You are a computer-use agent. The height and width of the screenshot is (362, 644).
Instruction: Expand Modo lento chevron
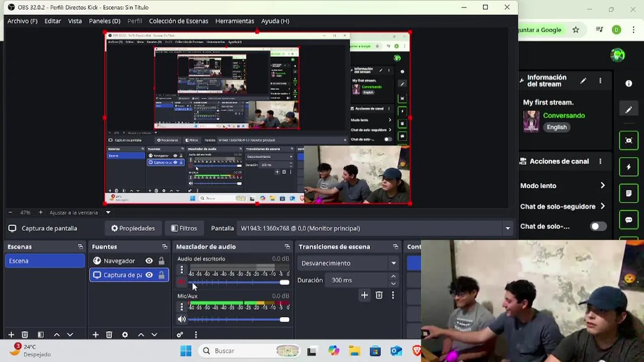point(602,186)
